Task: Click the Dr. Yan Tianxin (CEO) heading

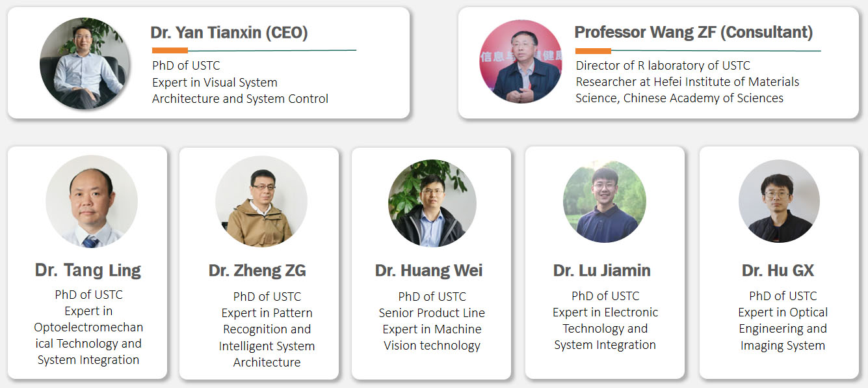Action: [x=229, y=33]
